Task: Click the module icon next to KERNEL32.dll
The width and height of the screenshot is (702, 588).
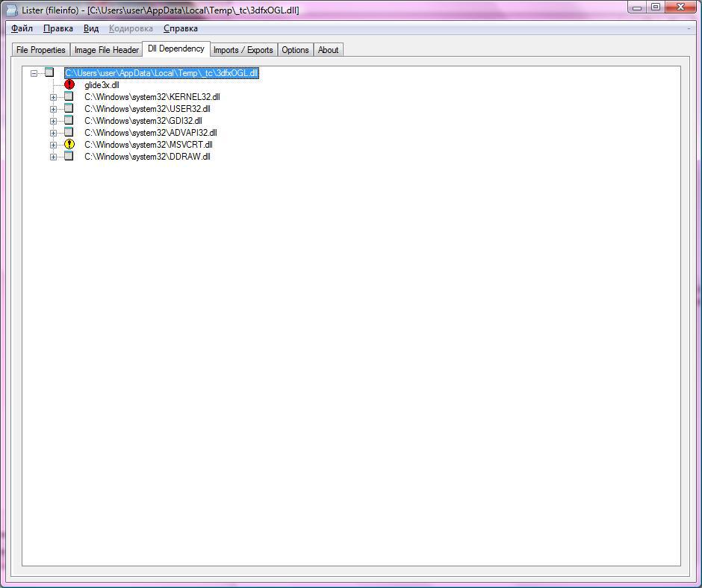Action: 69,96
